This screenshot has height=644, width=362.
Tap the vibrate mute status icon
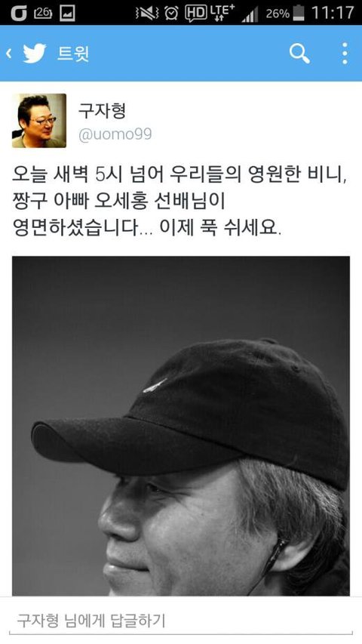[147, 14]
